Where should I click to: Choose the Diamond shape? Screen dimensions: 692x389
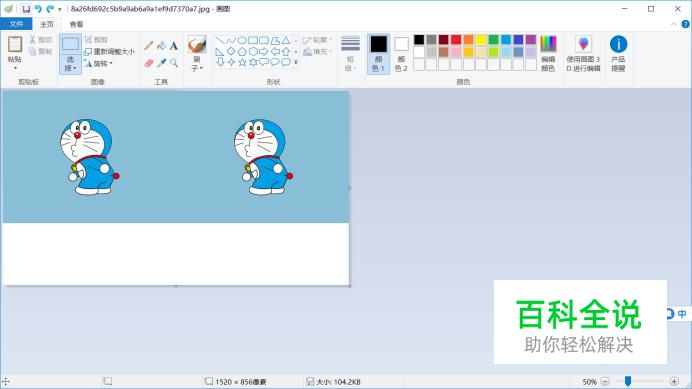[x=231, y=52]
